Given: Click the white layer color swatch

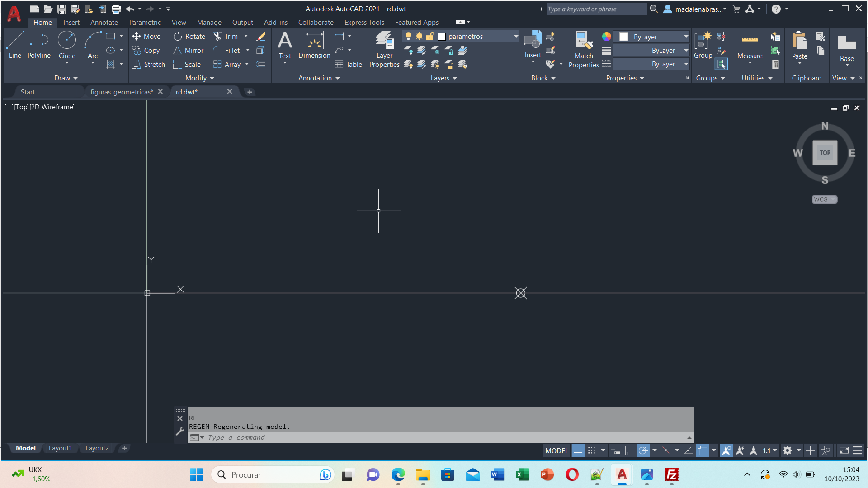Looking at the screenshot, I should [442, 37].
